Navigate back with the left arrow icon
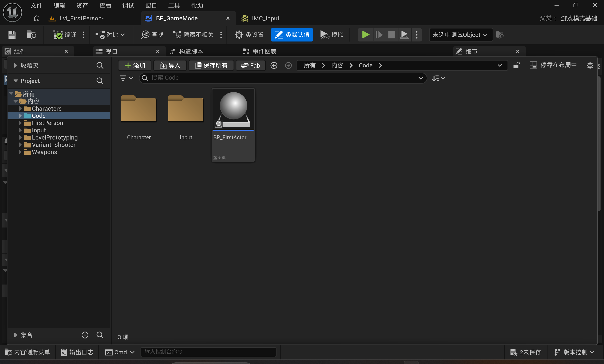 274,65
